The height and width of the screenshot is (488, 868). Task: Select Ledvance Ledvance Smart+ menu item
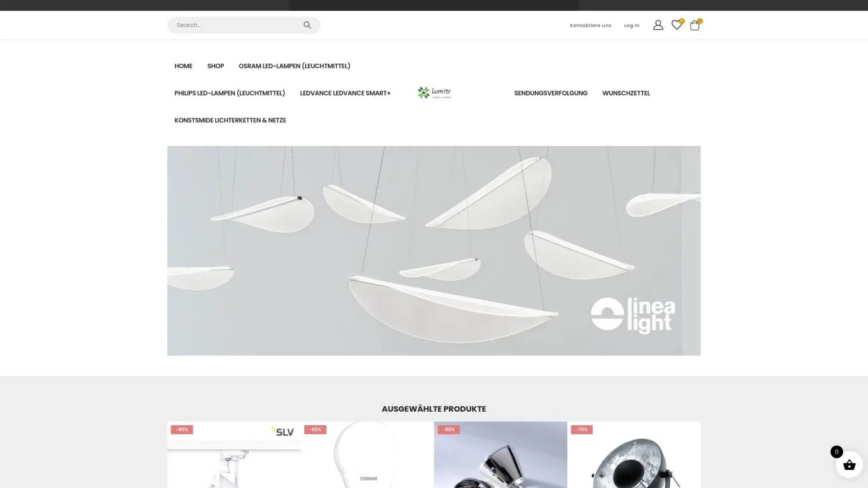coord(345,93)
